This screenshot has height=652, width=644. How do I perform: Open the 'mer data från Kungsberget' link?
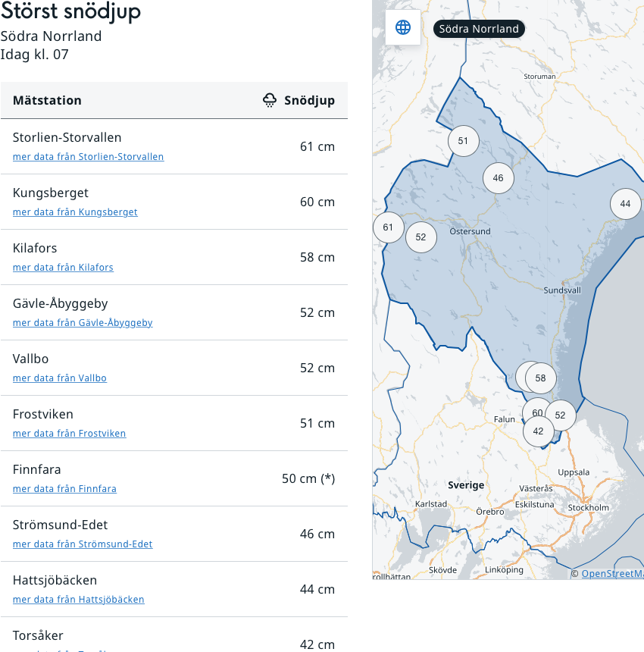(x=75, y=212)
